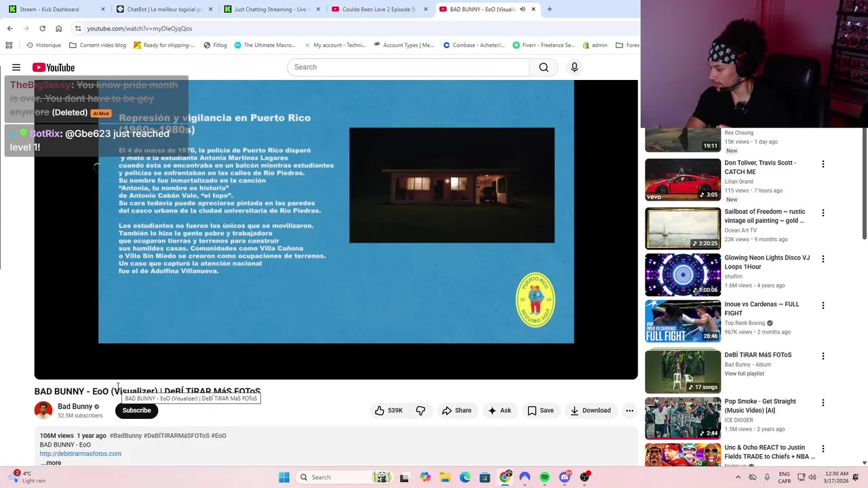Image resolution: width=868 pixels, height=488 pixels.
Task: Launch Spotify from the taskbar
Action: click(x=545, y=477)
